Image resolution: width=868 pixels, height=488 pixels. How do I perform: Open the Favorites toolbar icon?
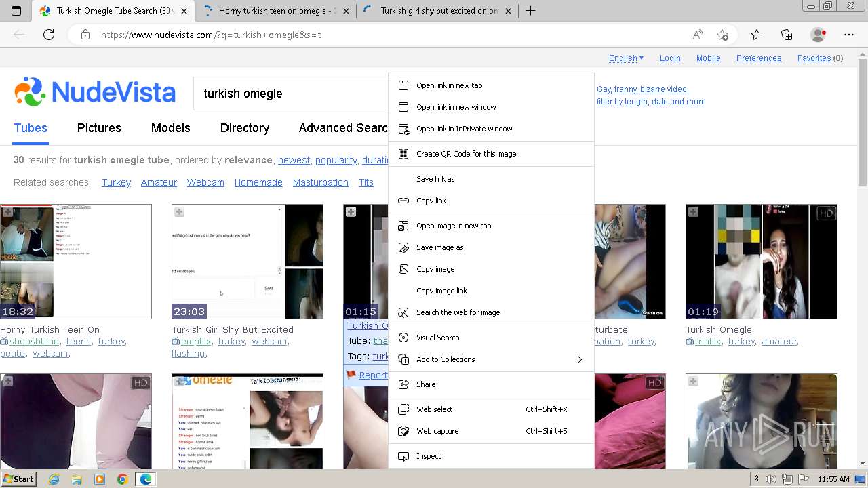point(757,35)
